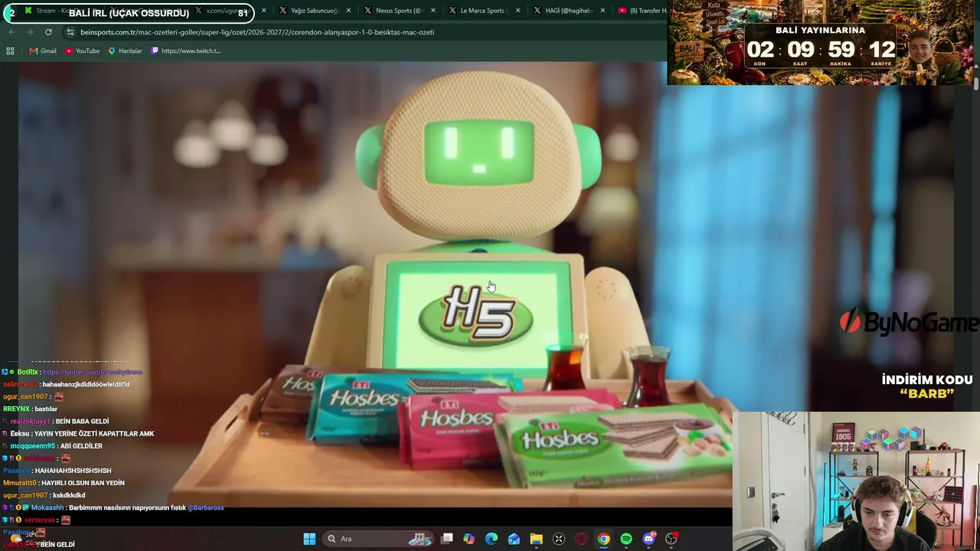Click chat username Mmurattt0

tap(20, 483)
